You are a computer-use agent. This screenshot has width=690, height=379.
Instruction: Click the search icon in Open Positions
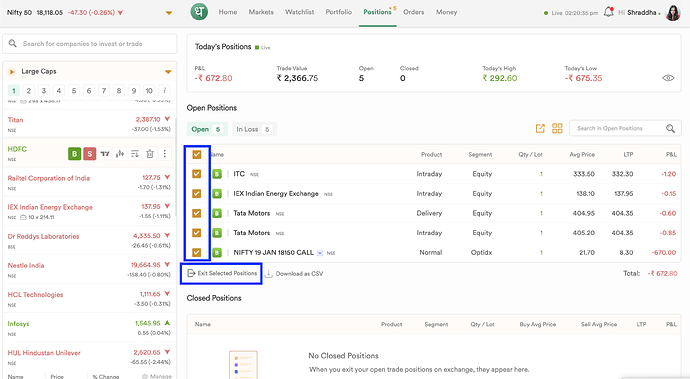pos(670,128)
